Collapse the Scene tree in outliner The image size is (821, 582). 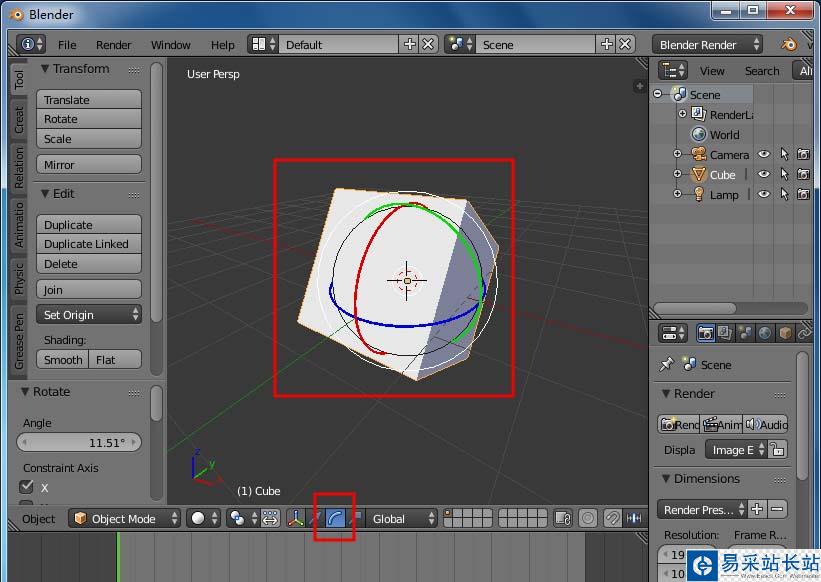pyautogui.click(x=658, y=94)
